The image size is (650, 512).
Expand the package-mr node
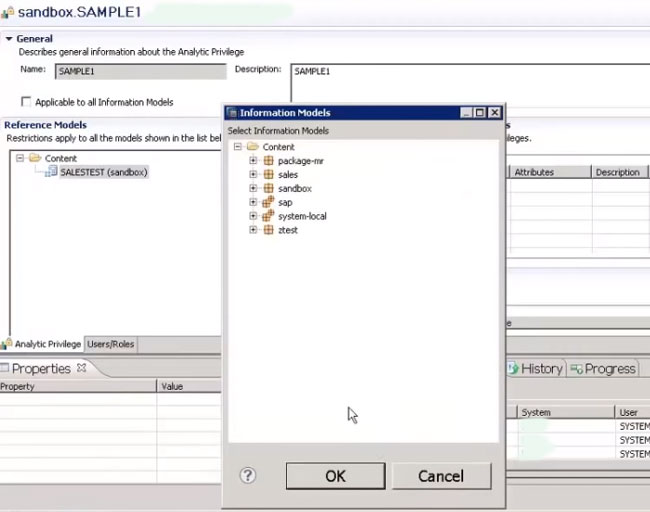pyautogui.click(x=253, y=160)
